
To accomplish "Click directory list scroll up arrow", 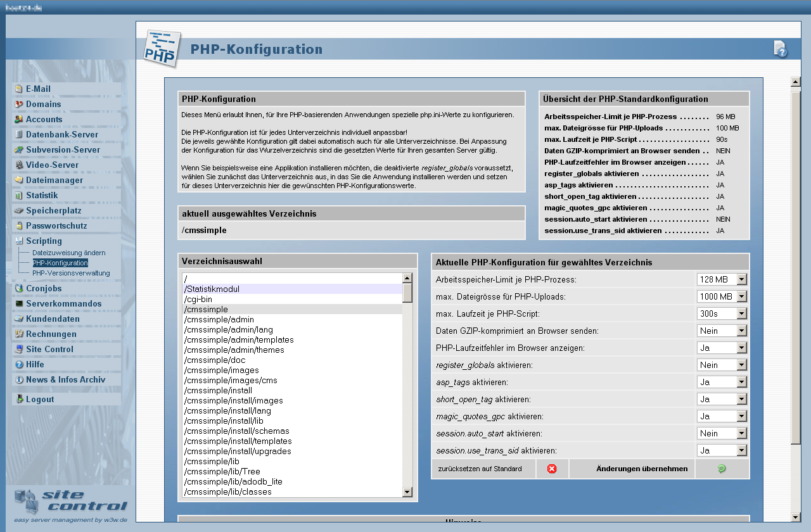I will point(407,278).
